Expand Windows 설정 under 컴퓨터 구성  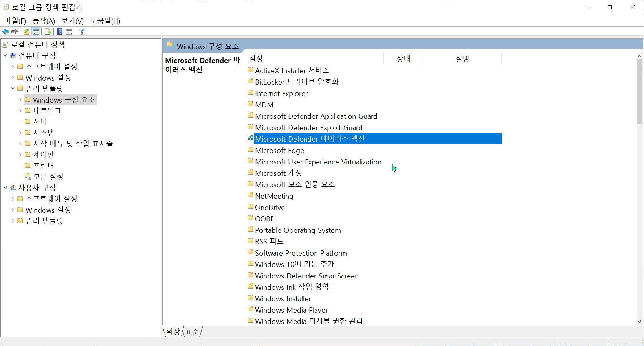pos(13,77)
